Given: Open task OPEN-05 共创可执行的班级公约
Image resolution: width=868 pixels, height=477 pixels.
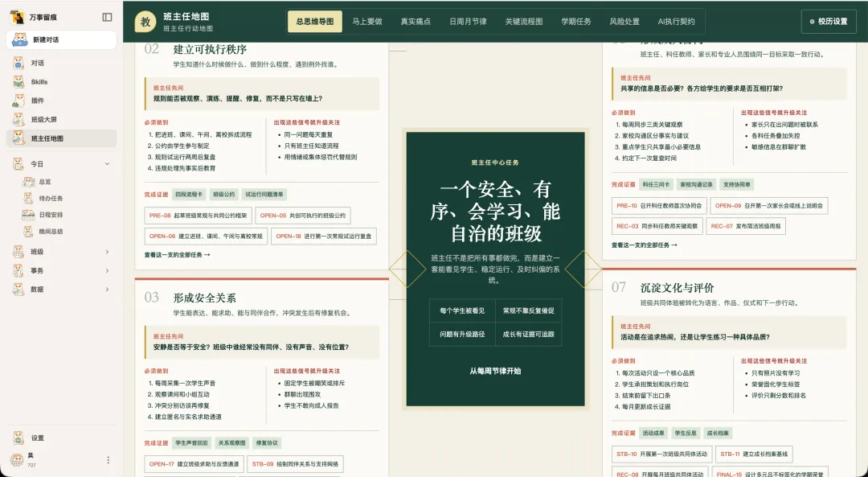Looking at the screenshot, I should pyautogui.click(x=303, y=216).
